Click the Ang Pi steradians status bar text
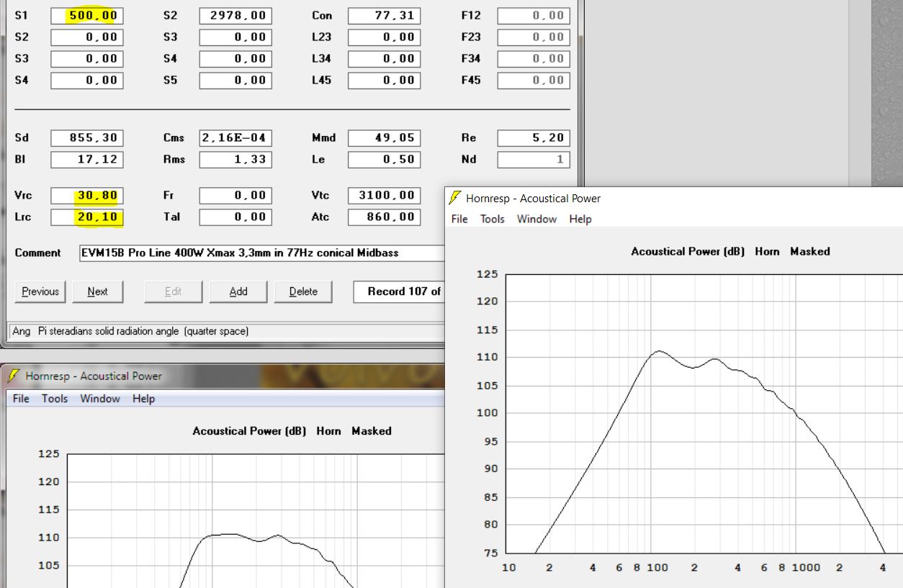The width and height of the screenshot is (903, 588). click(x=130, y=332)
